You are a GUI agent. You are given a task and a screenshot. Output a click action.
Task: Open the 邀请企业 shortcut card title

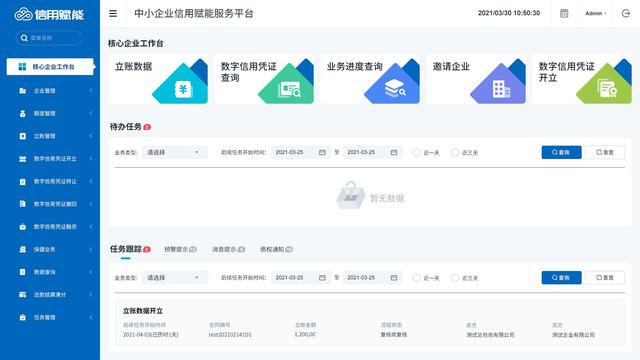pyautogui.click(x=451, y=67)
